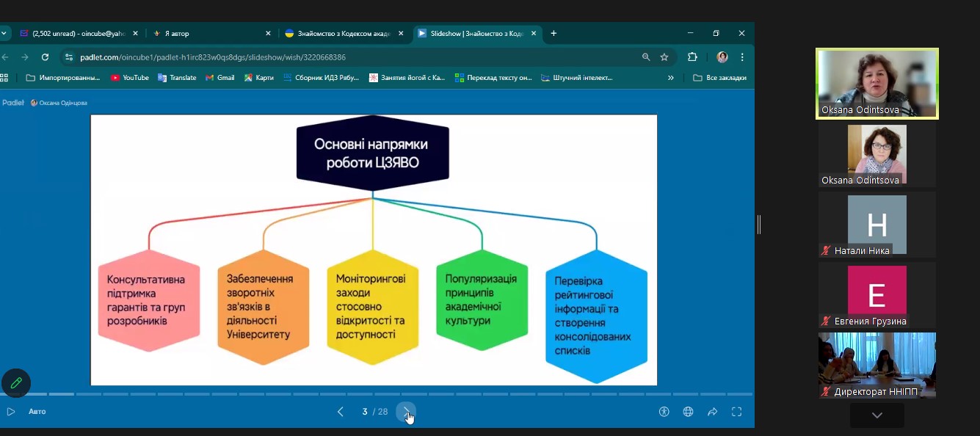This screenshot has width=980, height=436.
Task: Expand the hidden bookmarks overflow chevron
Action: click(670, 78)
